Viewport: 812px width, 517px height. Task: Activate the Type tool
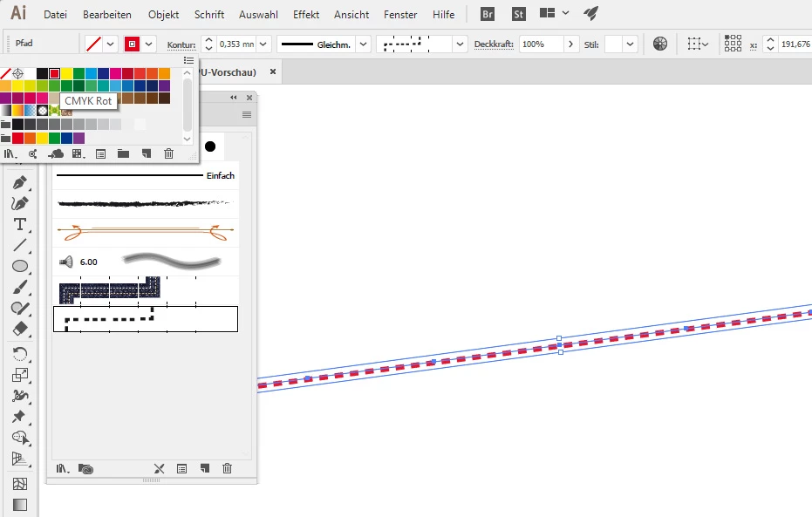pyautogui.click(x=20, y=224)
